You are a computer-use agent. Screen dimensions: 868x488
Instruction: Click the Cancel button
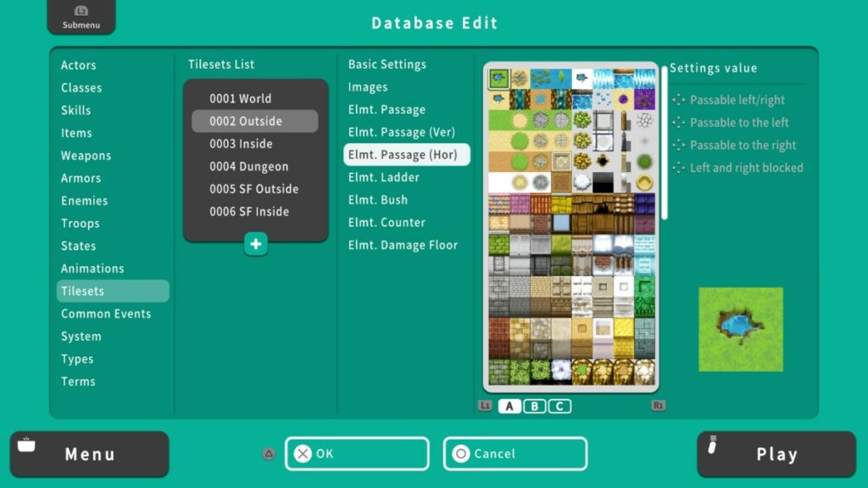[x=515, y=454]
